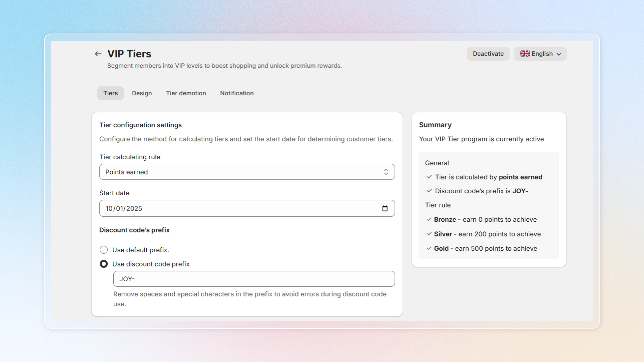This screenshot has width=644, height=362.
Task: Click the checkmark beside Silver tier rule
Action: (x=429, y=234)
